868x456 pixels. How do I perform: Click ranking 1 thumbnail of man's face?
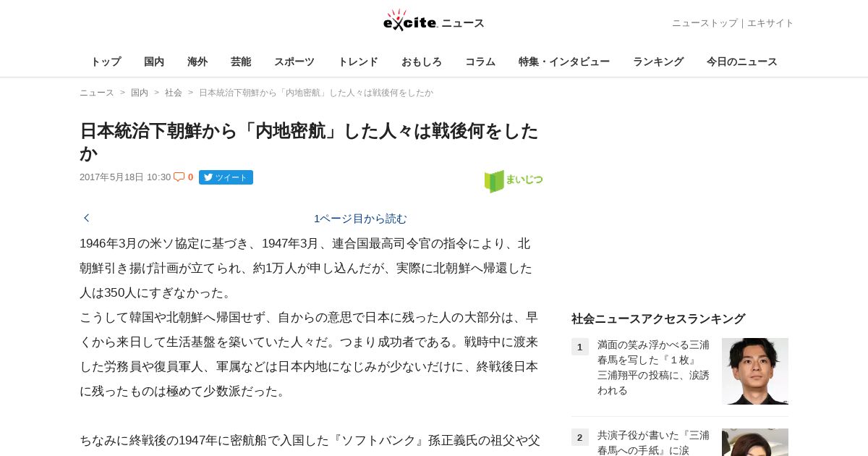(755, 371)
